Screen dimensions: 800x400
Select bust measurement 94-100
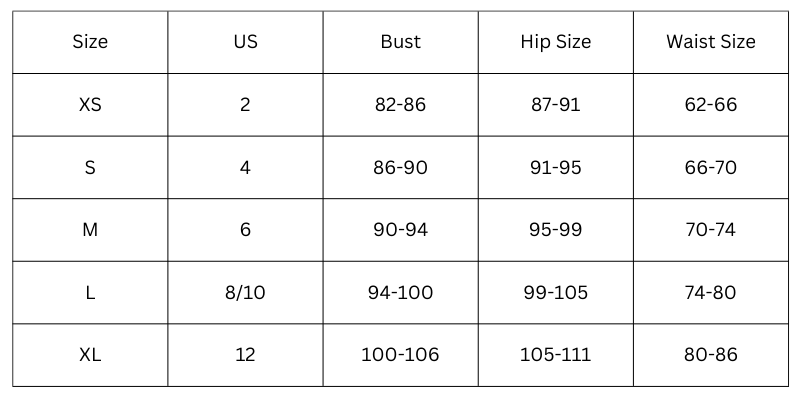401,292
